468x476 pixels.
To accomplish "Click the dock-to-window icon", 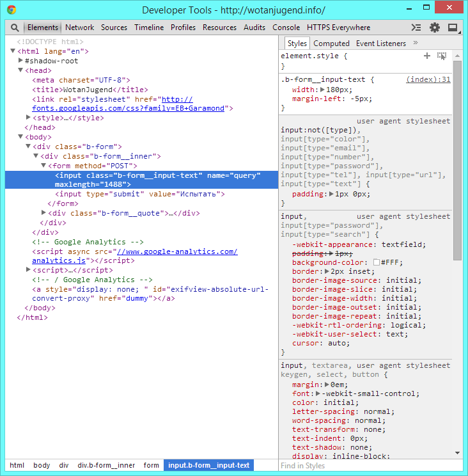I will tap(453, 28).
